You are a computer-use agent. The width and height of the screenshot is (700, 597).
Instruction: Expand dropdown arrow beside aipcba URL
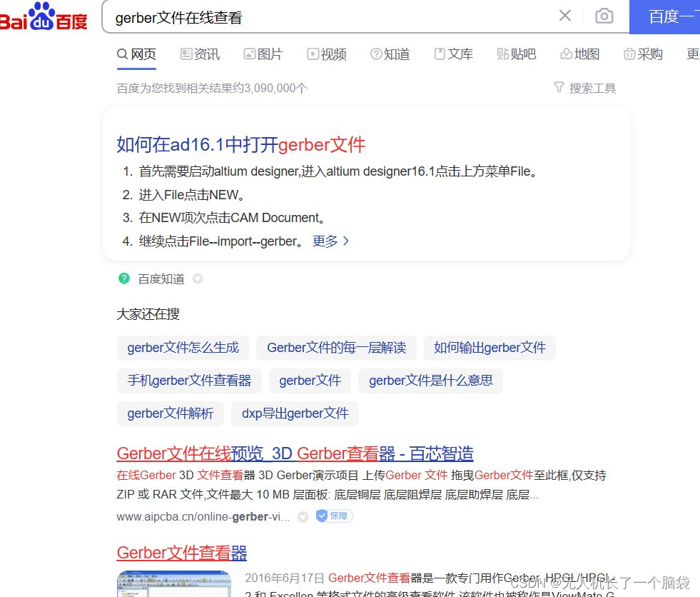[303, 517]
